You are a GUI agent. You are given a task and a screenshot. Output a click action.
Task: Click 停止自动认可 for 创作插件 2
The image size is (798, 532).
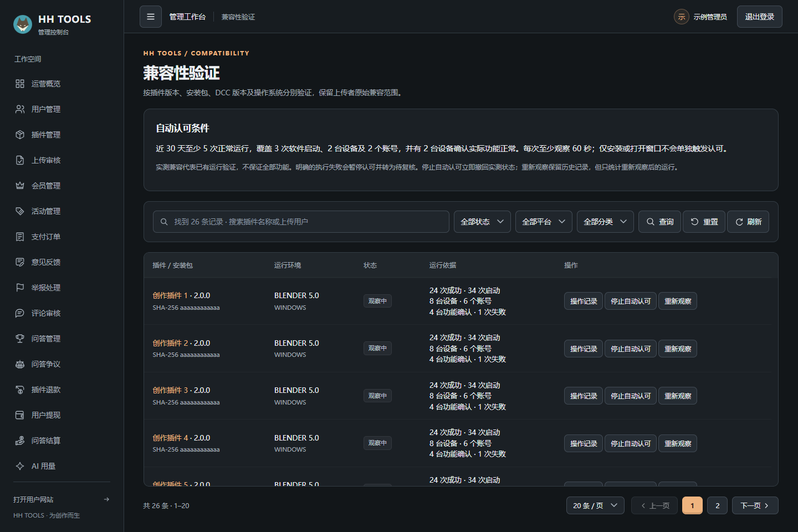point(631,349)
